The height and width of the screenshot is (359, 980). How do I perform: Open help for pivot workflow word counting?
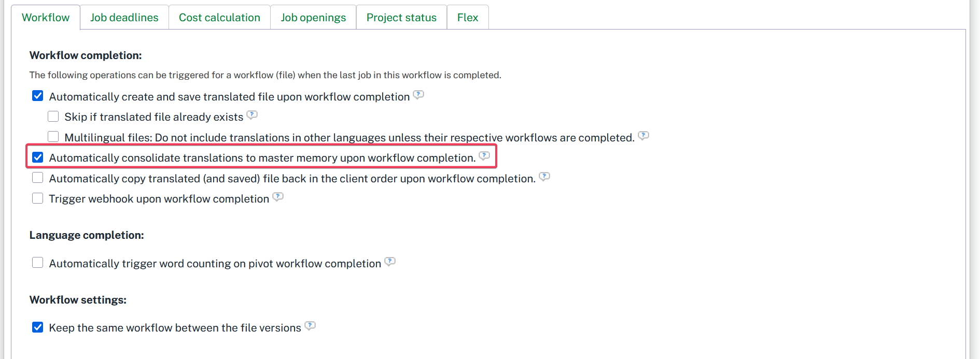pos(390,262)
